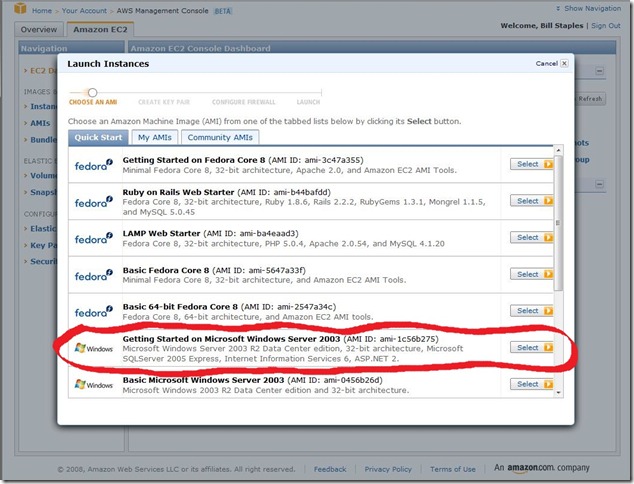Click the title Getting Started on Fedora Core 8
Image resolution: width=634 pixels, height=484 pixels.
pyautogui.click(x=194, y=160)
